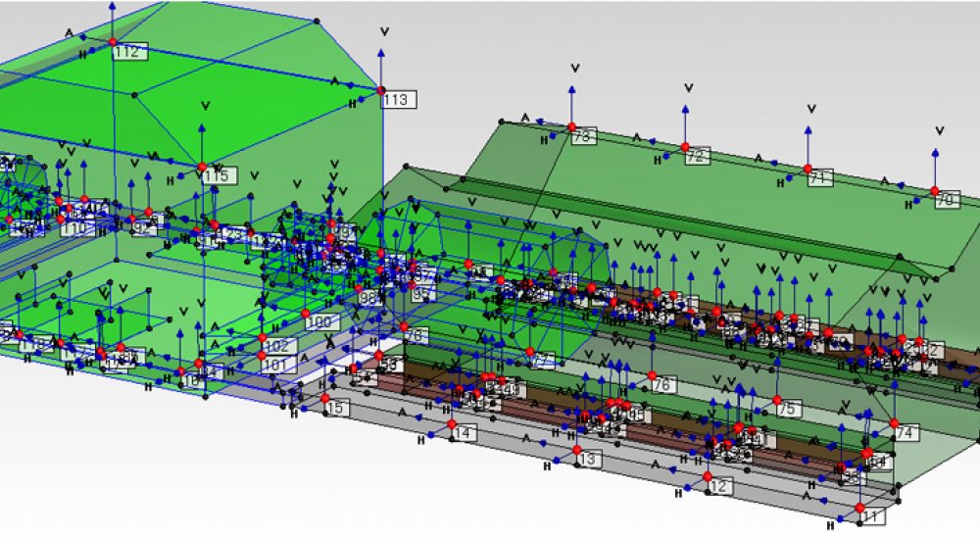This screenshot has height=539, width=980.
Task: Select the node label 101
Action: [278, 365]
